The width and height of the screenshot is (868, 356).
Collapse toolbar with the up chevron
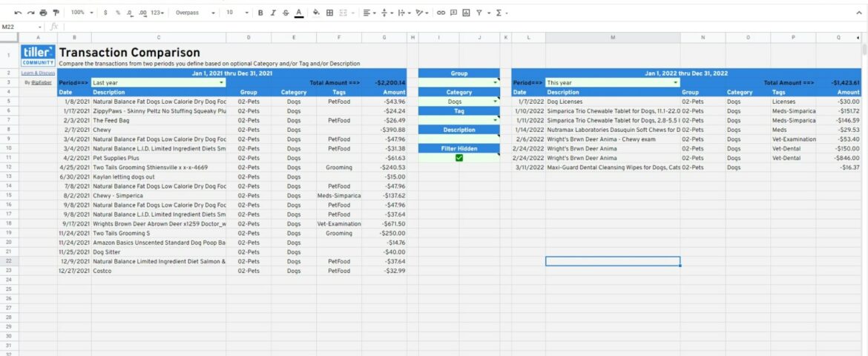(859, 12)
